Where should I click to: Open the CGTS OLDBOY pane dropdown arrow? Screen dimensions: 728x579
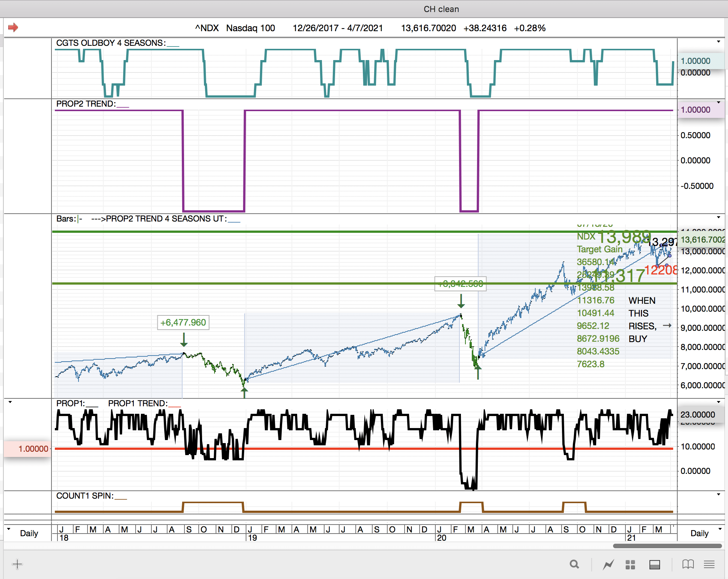[x=719, y=42]
